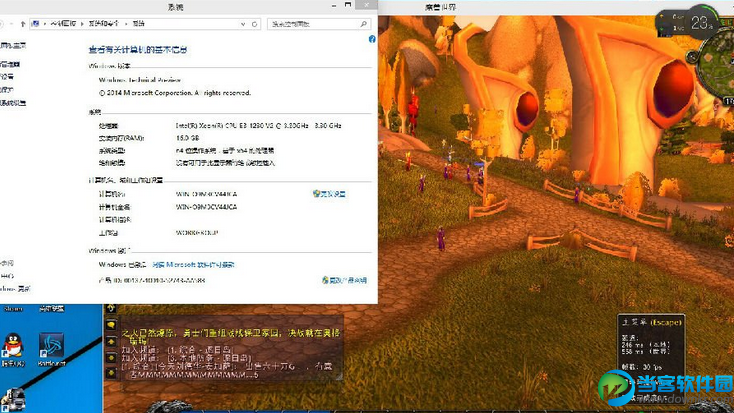
Task: Open Control Panel Home sidebar link
Action: pyautogui.click(x=13, y=45)
